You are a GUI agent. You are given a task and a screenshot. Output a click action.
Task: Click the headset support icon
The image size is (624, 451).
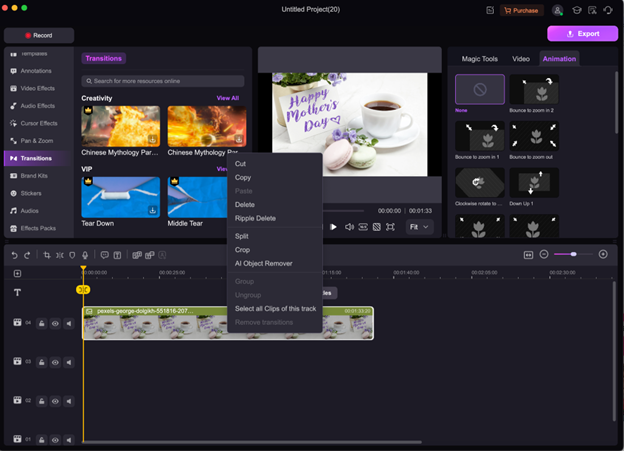pos(608,10)
